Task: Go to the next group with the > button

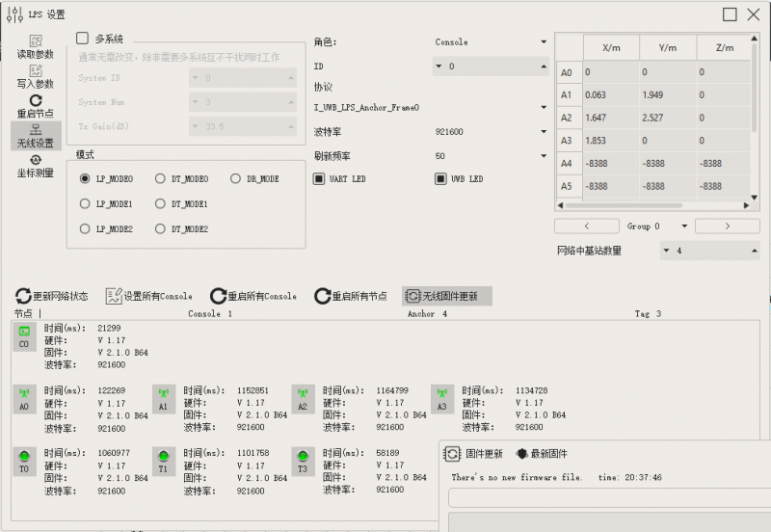Action: click(728, 226)
